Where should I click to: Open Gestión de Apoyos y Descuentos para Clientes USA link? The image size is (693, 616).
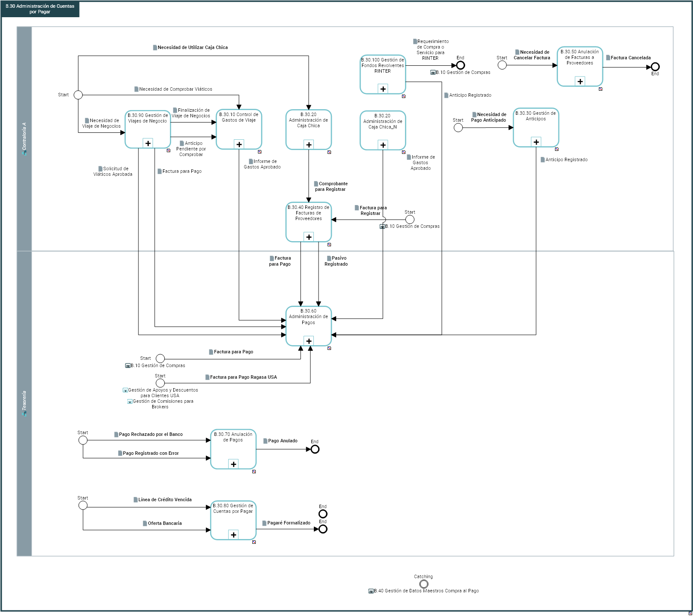[x=160, y=393]
